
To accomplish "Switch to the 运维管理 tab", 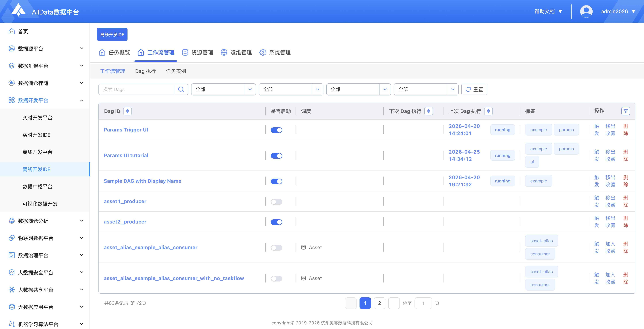I will (x=236, y=52).
